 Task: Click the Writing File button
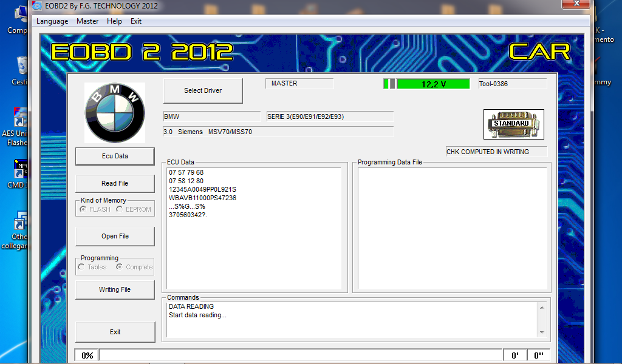point(115,289)
